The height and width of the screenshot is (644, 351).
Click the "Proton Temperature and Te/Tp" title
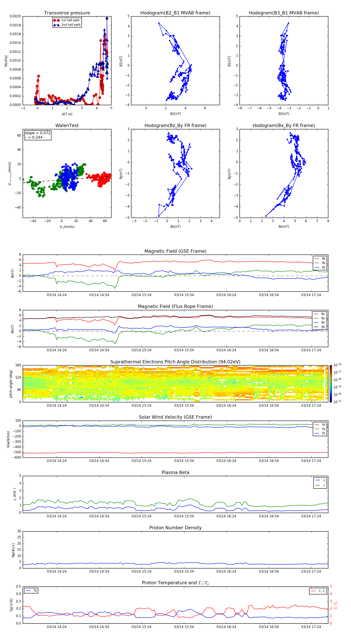[175, 583]
